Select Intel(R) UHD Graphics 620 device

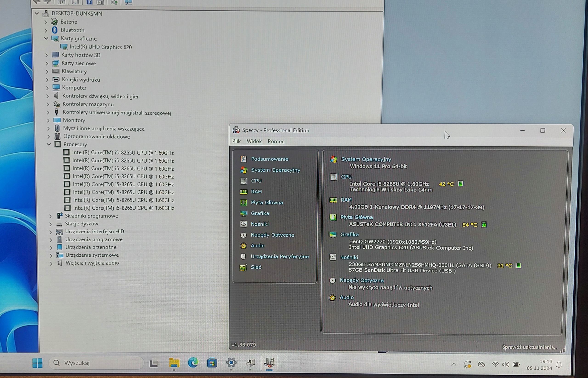[x=101, y=47]
